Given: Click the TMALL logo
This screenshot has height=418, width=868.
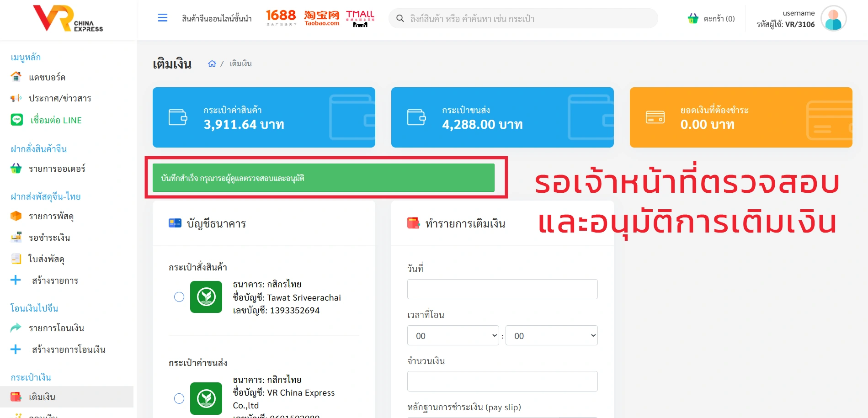Looking at the screenshot, I should [360, 18].
